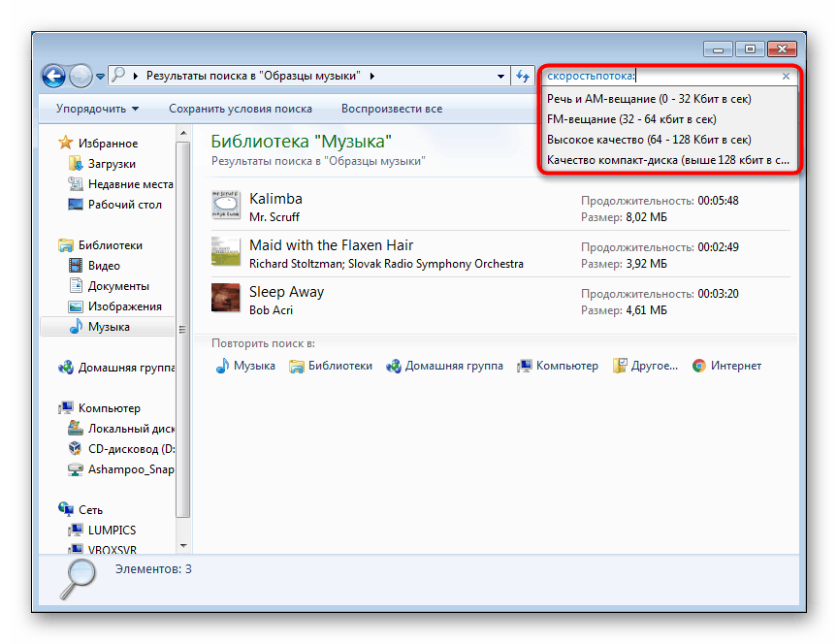Open the "Упорядочить" menu

[x=97, y=109]
